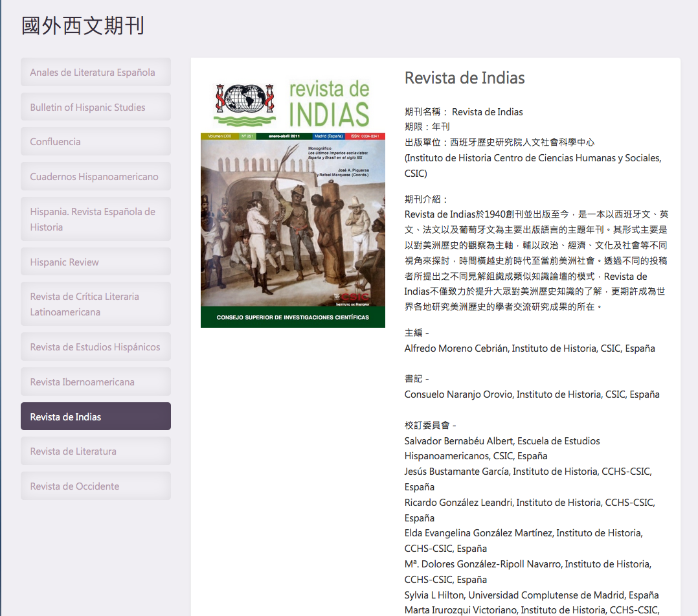
Task: Click editor name Alfredo Moreno Cebrián
Action: pos(456,348)
